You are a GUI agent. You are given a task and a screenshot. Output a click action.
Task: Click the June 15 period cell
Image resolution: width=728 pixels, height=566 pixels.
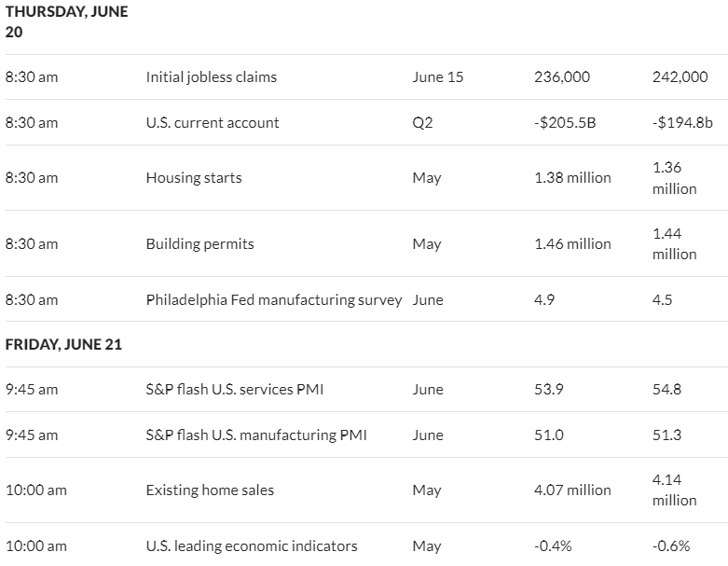coord(438,77)
